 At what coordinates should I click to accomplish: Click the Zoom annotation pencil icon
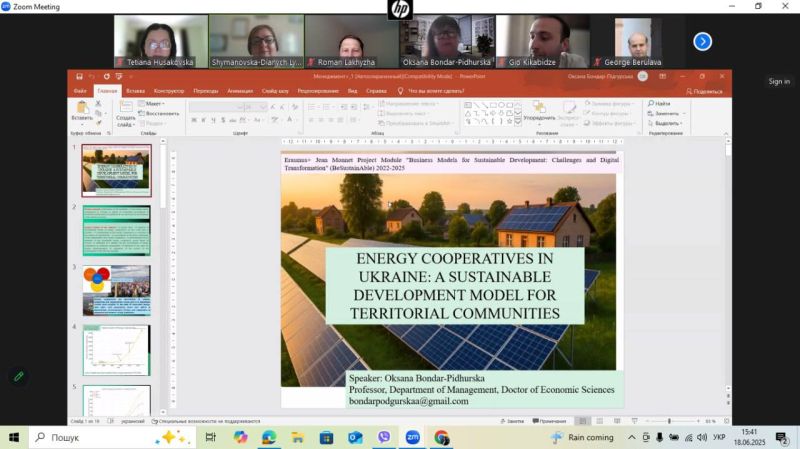pyautogui.click(x=18, y=376)
